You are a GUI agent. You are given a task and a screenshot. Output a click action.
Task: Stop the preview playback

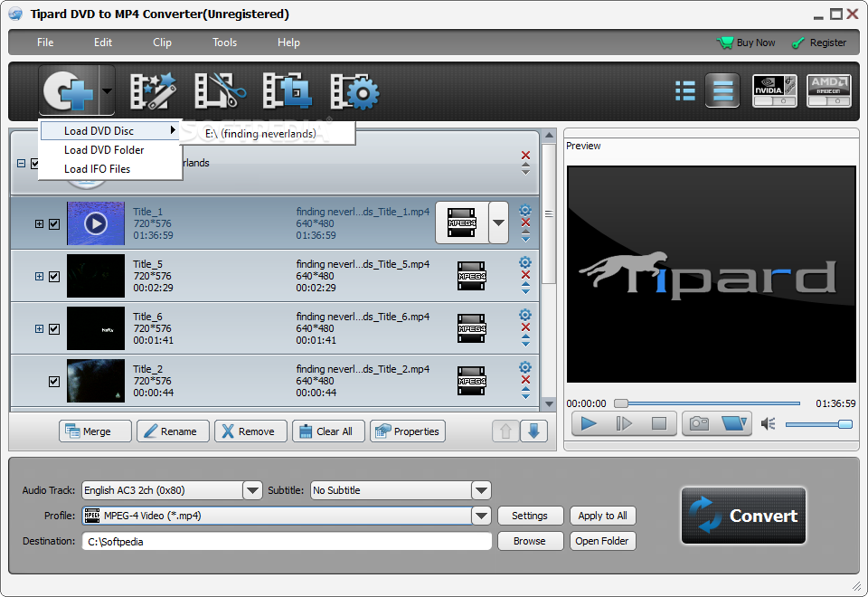click(x=659, y=424)
